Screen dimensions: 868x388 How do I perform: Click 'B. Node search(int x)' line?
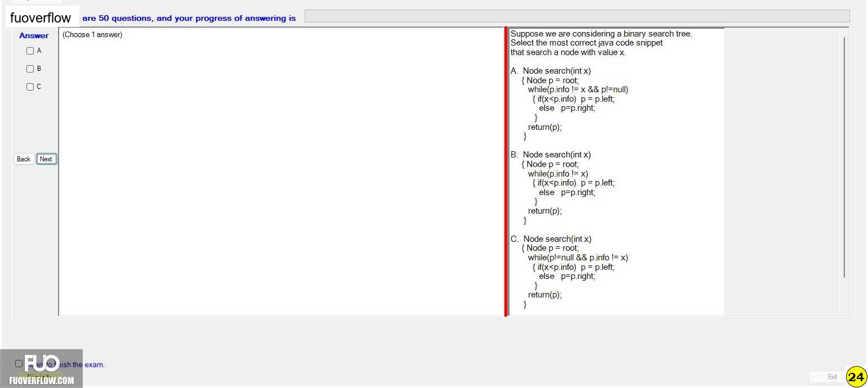pyautogui.click(x=551, y=155)
